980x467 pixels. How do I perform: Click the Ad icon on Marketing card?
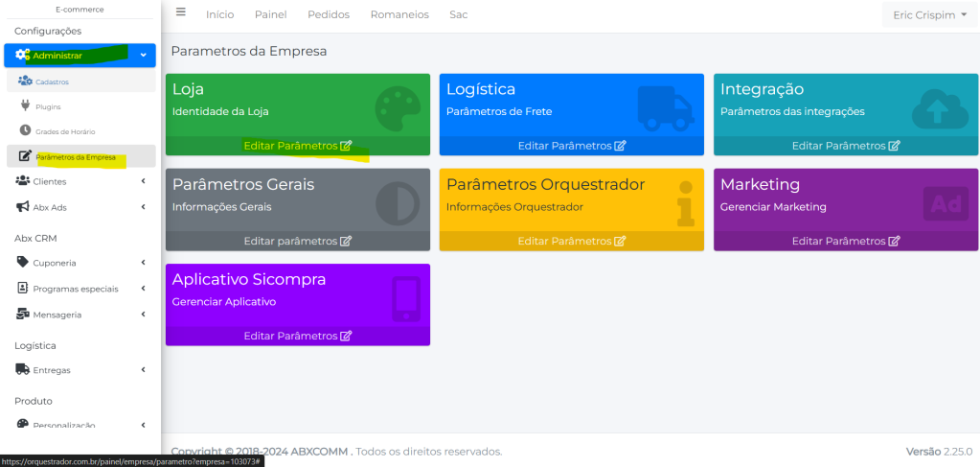945,202
